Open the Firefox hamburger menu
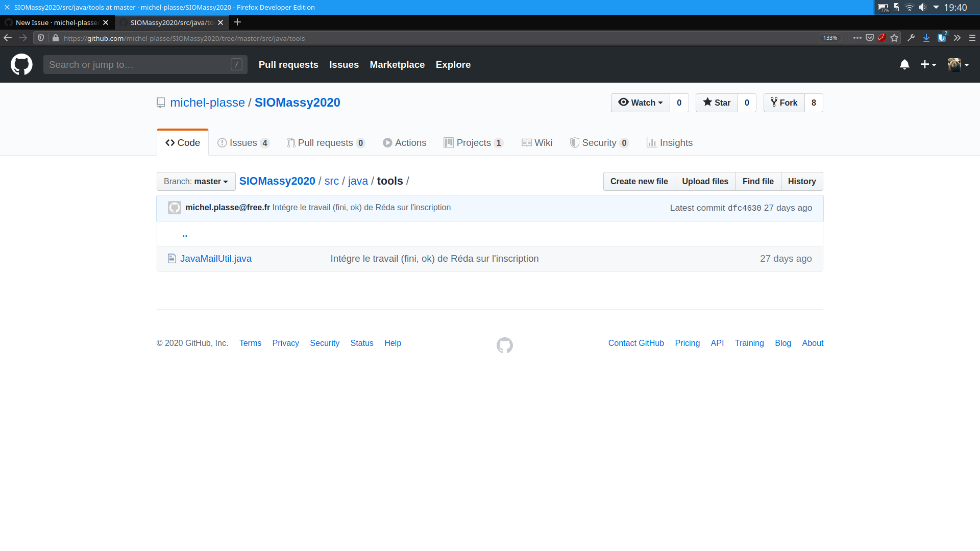 pos(972,38)
